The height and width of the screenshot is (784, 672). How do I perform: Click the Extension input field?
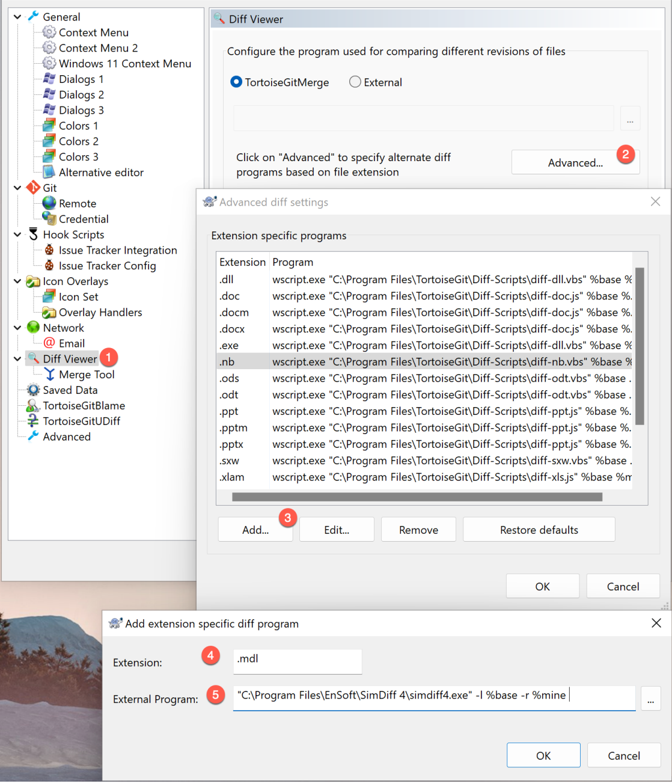click(x=298, y=661)
